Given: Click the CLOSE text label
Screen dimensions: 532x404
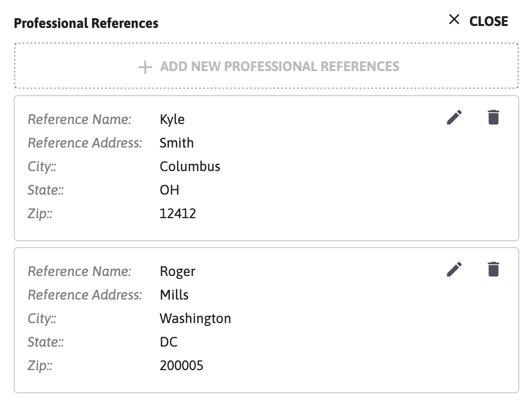Looking at the screenshot, I should click(488, 22).
